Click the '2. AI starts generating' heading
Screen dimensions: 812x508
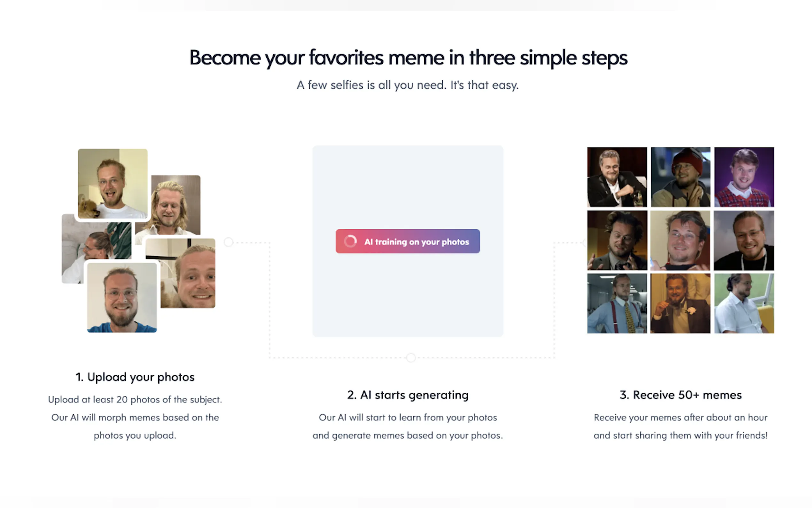[x=408, y=395]
